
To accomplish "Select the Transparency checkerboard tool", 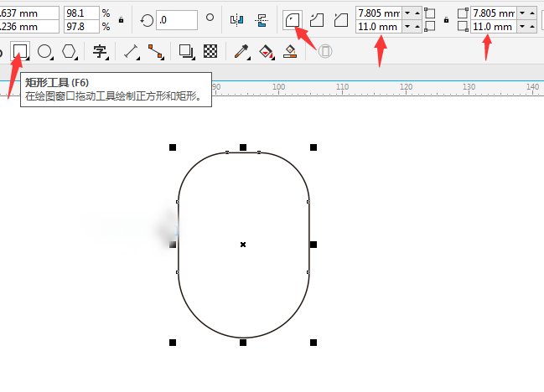I will click(211, 52).
